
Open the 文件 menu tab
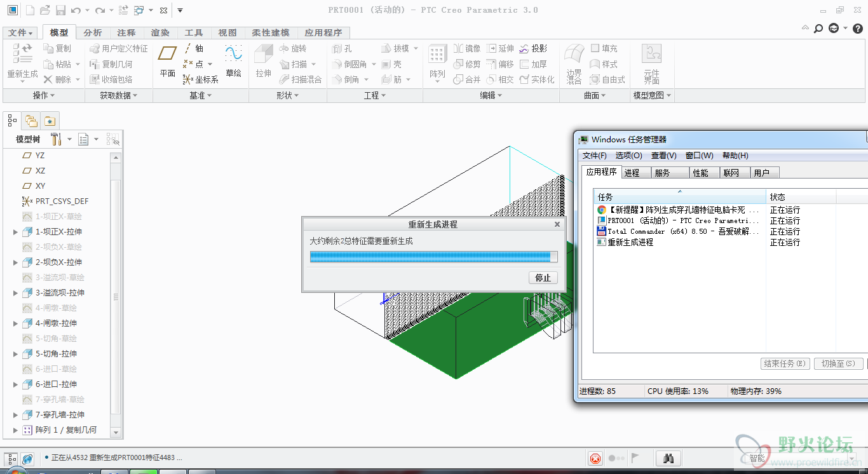point(21,32)
